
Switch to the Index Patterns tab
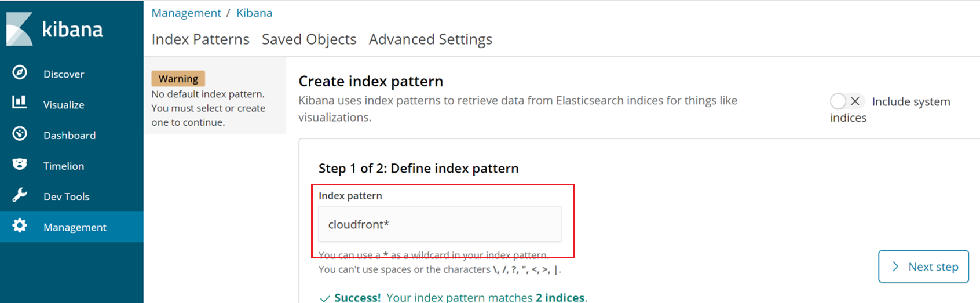[x=200, y=39]
